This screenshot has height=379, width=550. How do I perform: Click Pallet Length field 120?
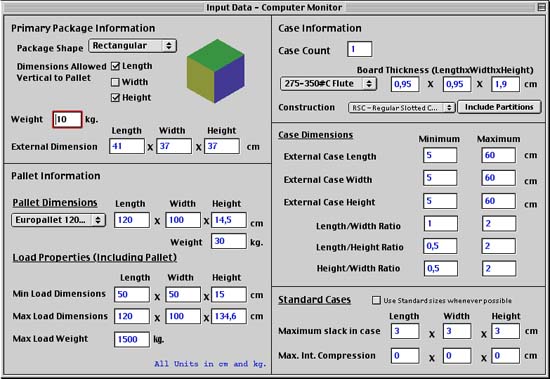pyautogui.click(x=132, y=220)
